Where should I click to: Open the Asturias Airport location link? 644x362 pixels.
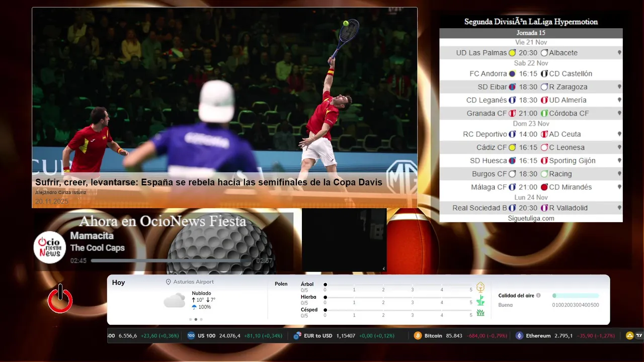point(193,282)
